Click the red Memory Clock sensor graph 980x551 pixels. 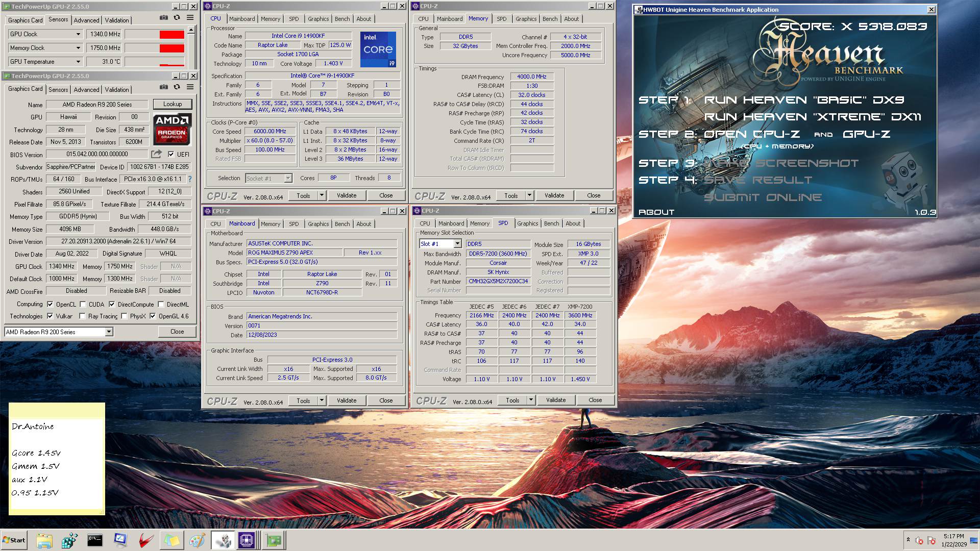[x=155, y=48]
